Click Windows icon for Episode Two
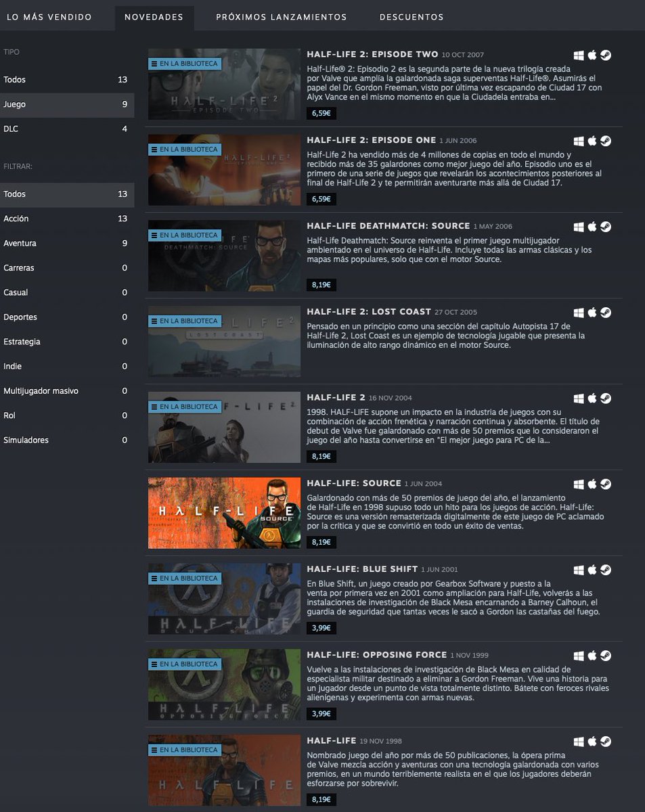 (x=579, y=55)
